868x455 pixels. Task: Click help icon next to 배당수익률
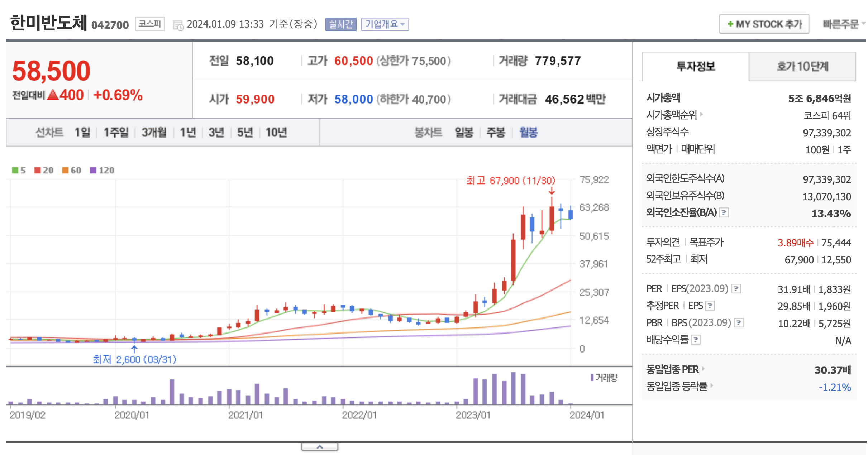(696, 340)
